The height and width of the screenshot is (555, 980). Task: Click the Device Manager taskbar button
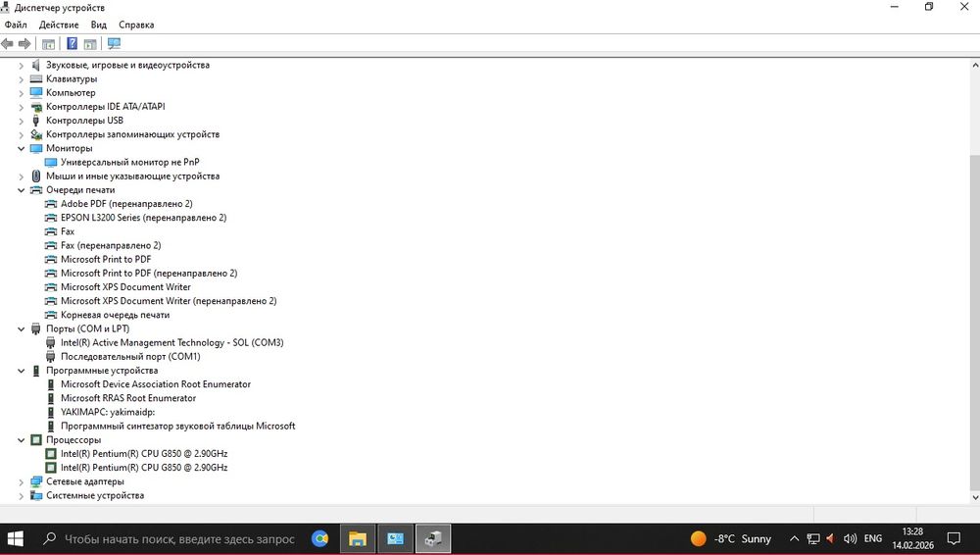[432, 538]
